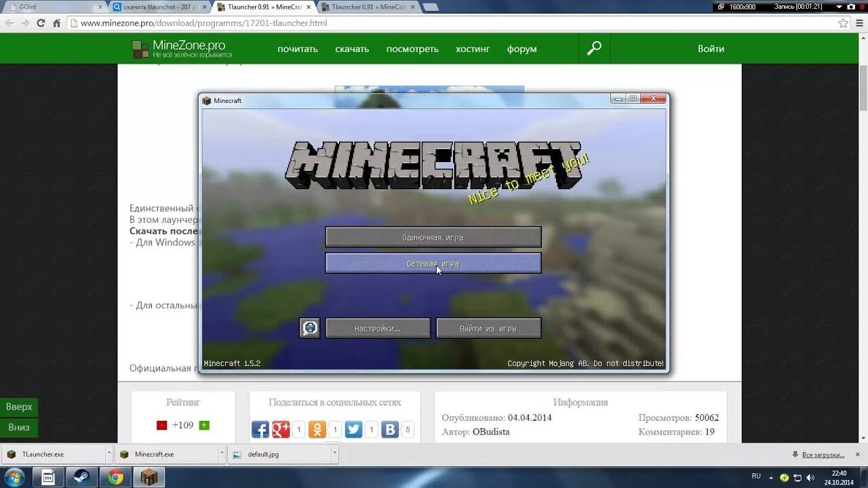Click camera icon in recording bar
The image size is (868, 488).
point(851,6)
